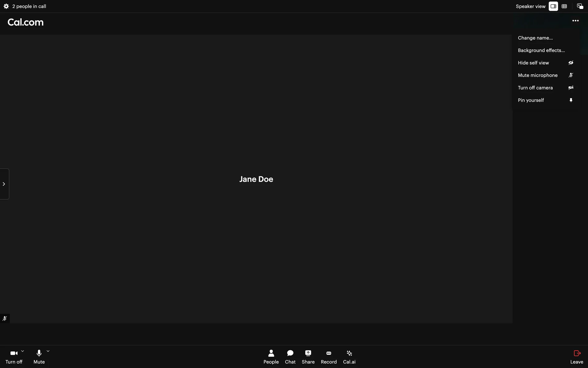The width and height of the screenshot is (588, 368).
Task: Expand microphone options chevron
Action: (x=48, y=351)
